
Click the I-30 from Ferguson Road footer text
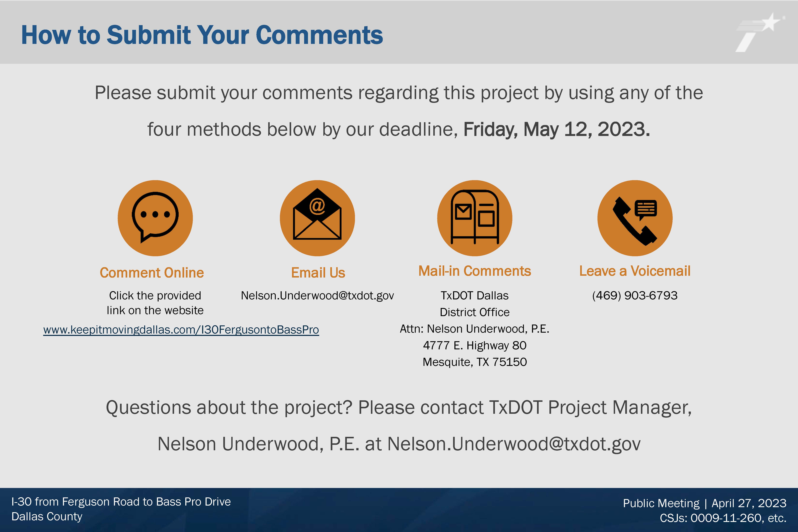click(x=121, y=502)
